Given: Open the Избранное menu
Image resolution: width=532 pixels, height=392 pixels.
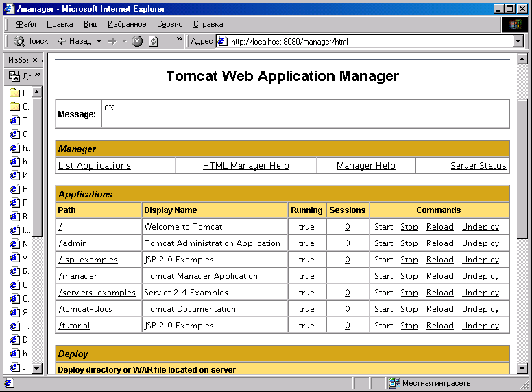Looking at the screenshot, I should [x=127, y=24].
